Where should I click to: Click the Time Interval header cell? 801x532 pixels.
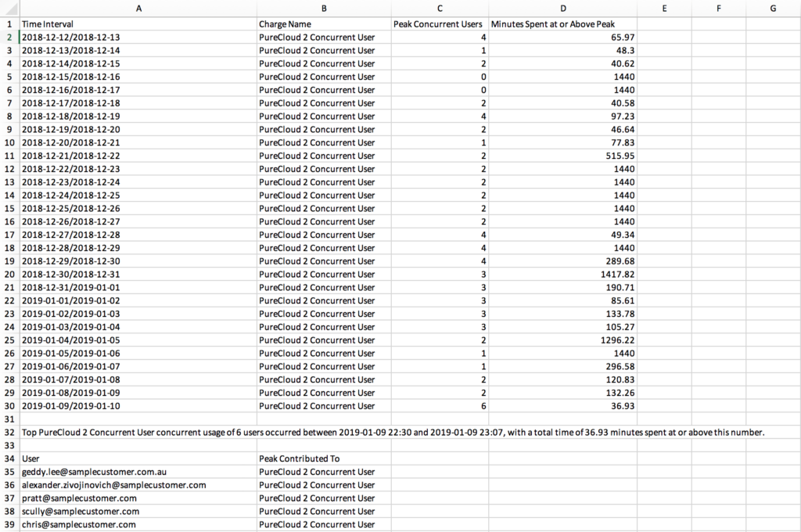(x=138, y=24)
